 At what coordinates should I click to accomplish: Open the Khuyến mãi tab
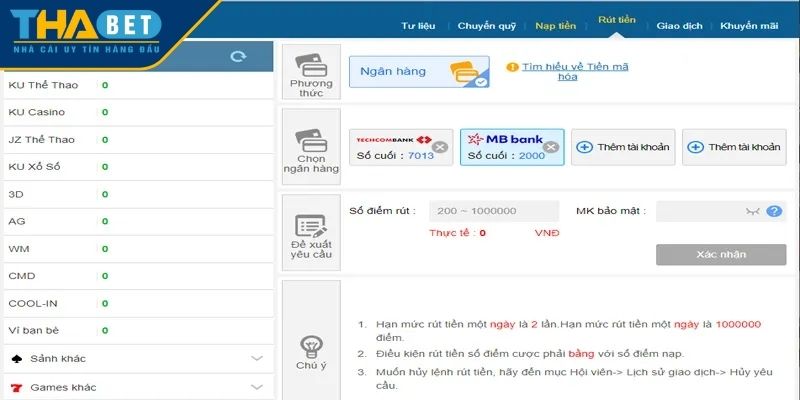point(749,26)
